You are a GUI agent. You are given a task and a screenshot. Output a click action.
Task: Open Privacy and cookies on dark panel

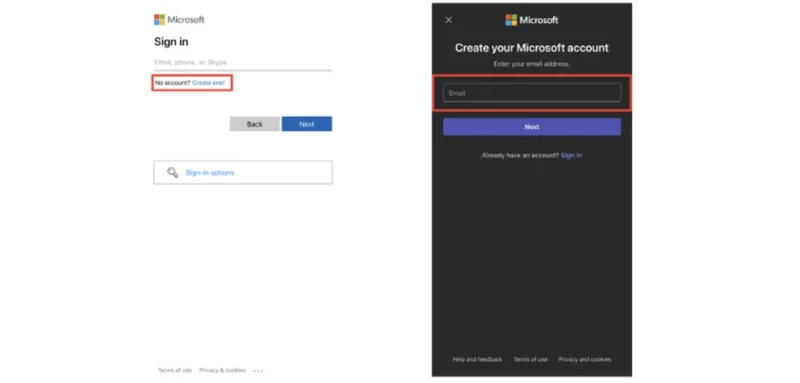coord(584,360)
